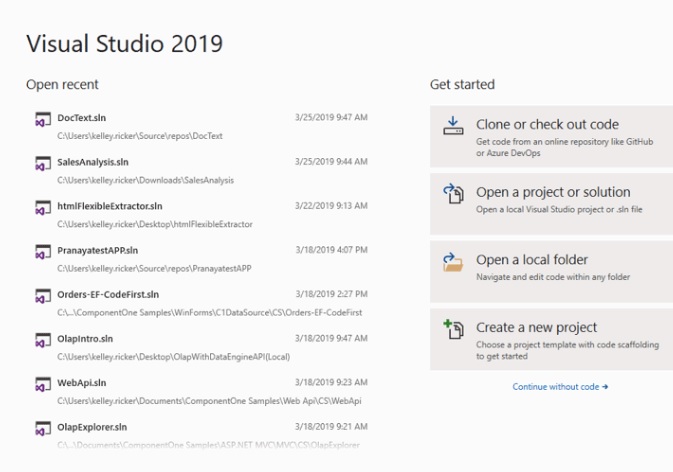The height and width of the screenshot is (472, 673).
Task: Click the 3/25/2019 9:44 AM timestamp
Action: 331,162
